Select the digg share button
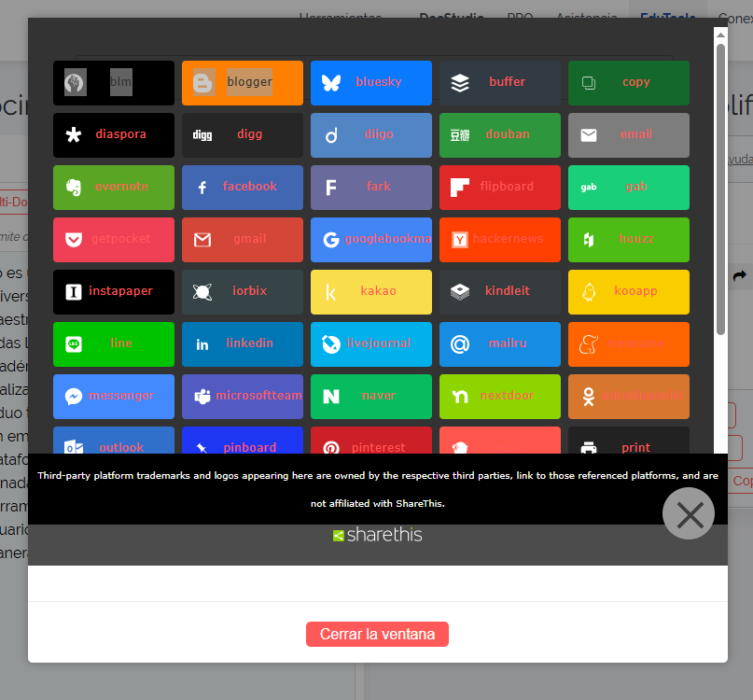Viewport: 753px width, 700px height. (243, 135)
